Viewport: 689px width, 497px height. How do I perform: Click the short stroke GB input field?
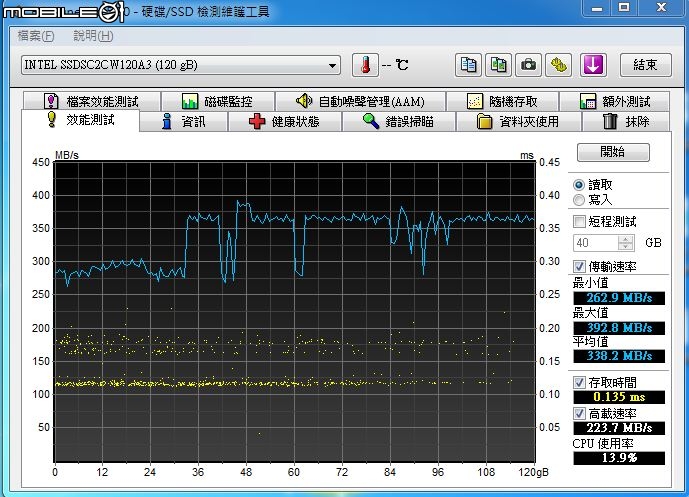tap(596, 243)
